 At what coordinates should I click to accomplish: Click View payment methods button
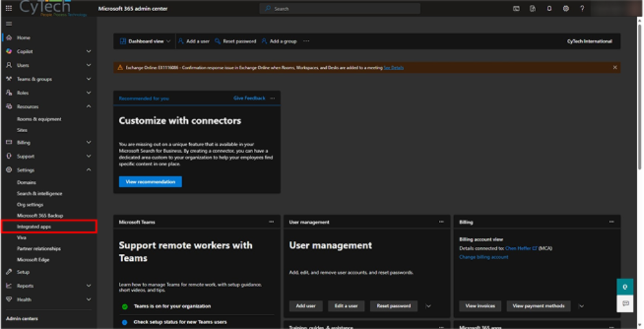point(539,306)
